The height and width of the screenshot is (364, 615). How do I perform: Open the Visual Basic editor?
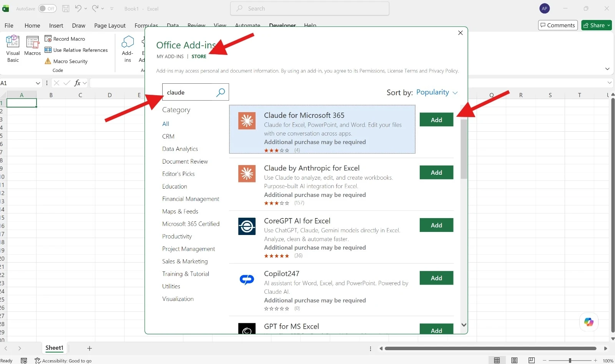(13, 49)
